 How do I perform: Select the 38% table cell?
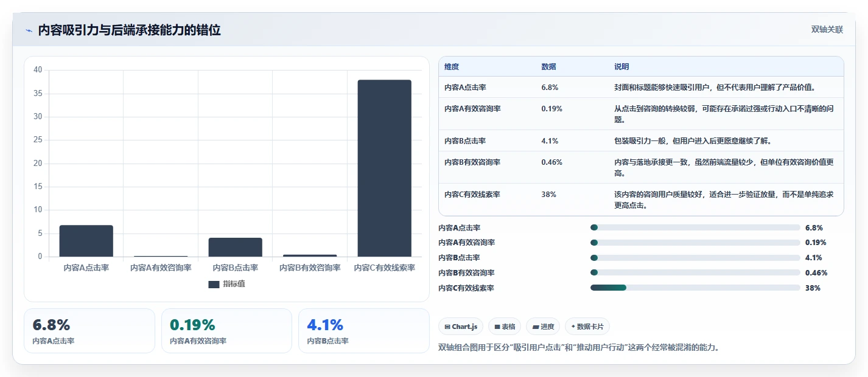point(548,195)
